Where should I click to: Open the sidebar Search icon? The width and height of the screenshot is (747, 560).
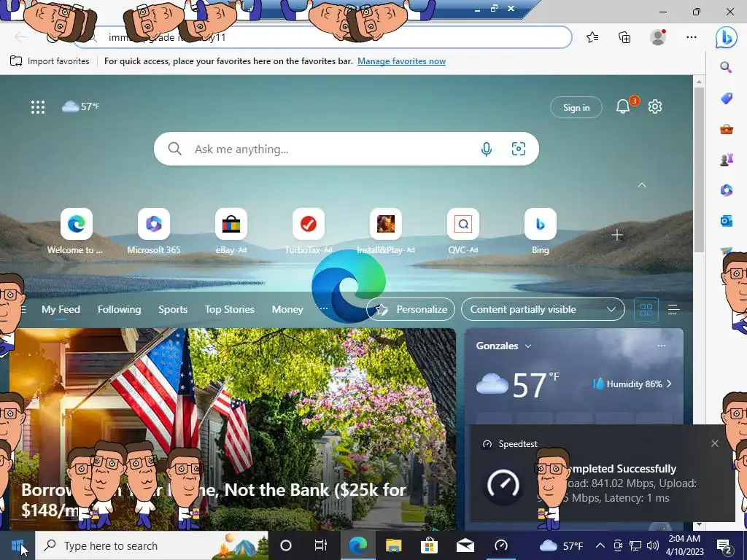pos(726,67)
